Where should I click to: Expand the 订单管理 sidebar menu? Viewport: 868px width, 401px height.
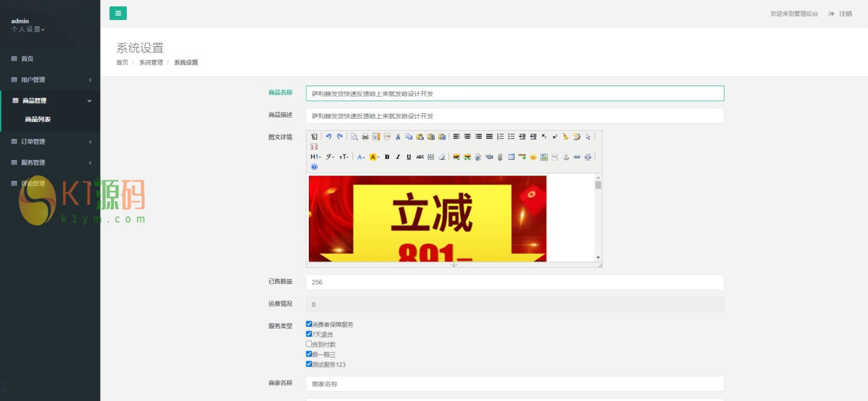tap(50, 142)
